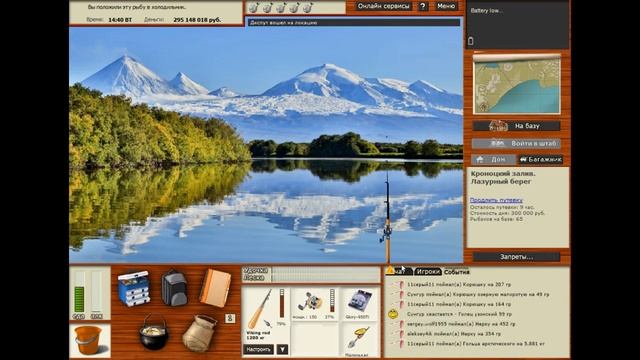The width and height of the screenshot is (640, 360).
Task: Click the yellow smiley in the events list
Action: [x=393, y=314]
